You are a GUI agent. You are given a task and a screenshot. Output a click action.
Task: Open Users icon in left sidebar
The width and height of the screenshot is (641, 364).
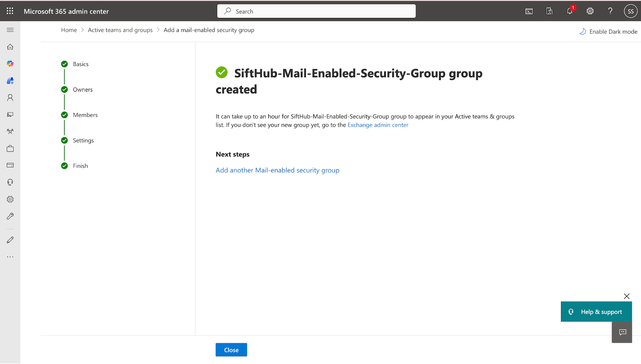pyautogui.click(x=10, y=97)
